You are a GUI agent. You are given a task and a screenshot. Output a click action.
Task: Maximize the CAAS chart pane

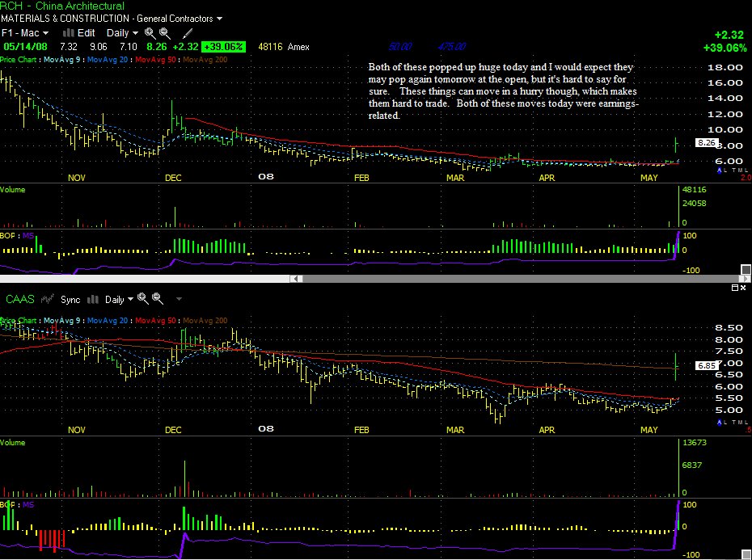[x=735, y=288]
